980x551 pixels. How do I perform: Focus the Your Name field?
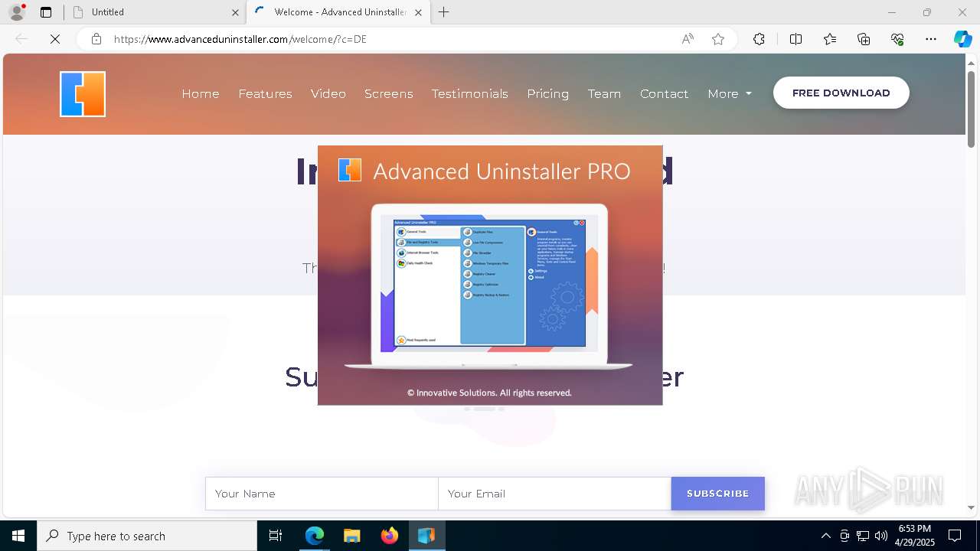click(322, 494)
